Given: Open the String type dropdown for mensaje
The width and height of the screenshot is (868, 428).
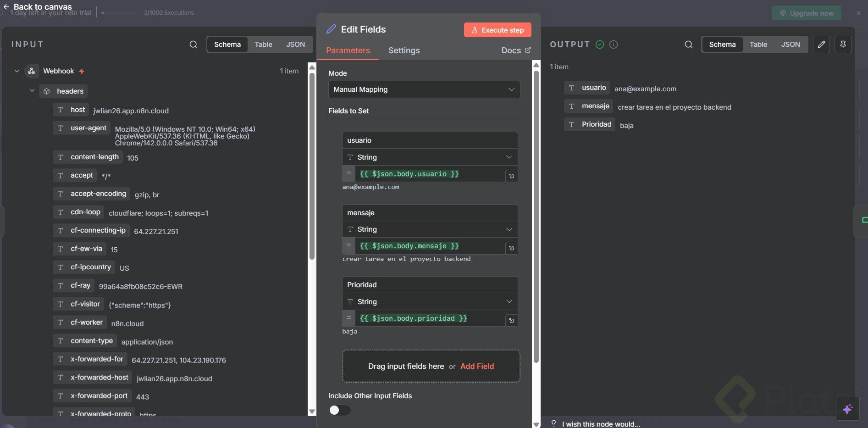Looking at the screenshot, I should 430,229.
